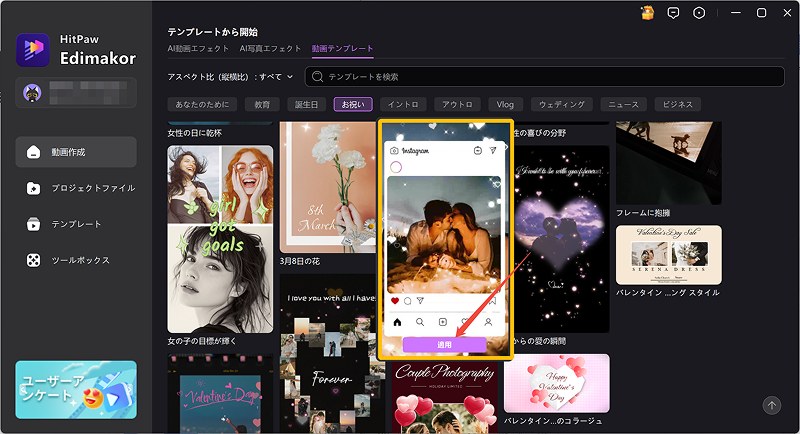
Task: Click the user avatar icon
Action: pyautogui.click(x=33, y=92)
